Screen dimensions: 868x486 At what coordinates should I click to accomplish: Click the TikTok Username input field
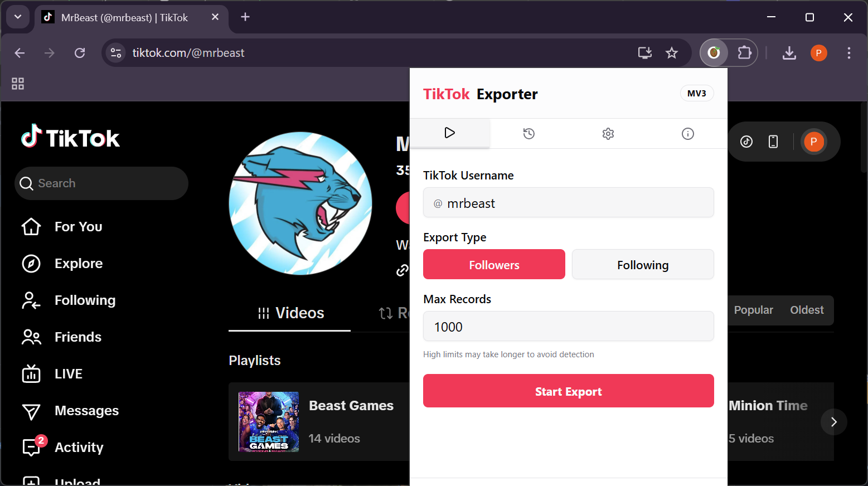coord(569,203)
